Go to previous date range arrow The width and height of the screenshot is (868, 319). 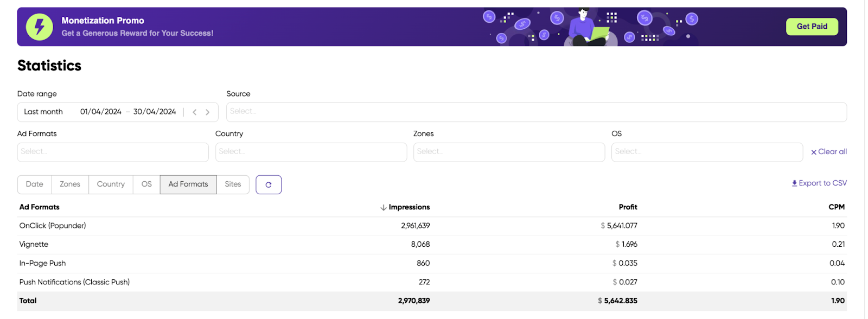(x=195, y=112)
